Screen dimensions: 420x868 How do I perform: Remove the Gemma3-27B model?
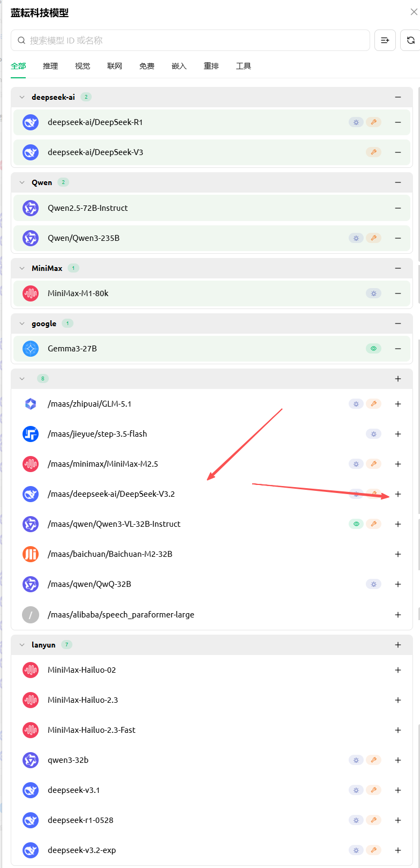click(398, 349)
